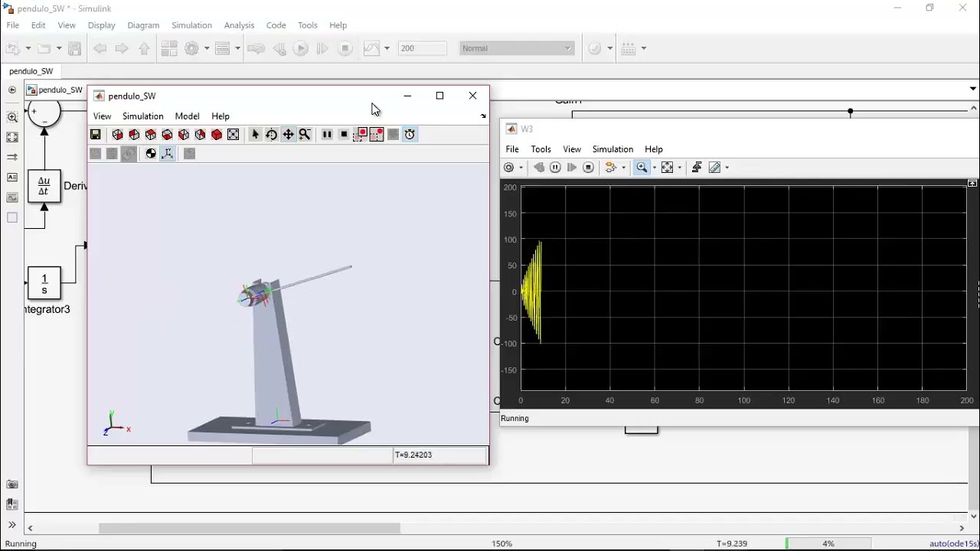Maximize axes using the W3 plot corner icon
The image size is (980, 551).
[972, 184]
